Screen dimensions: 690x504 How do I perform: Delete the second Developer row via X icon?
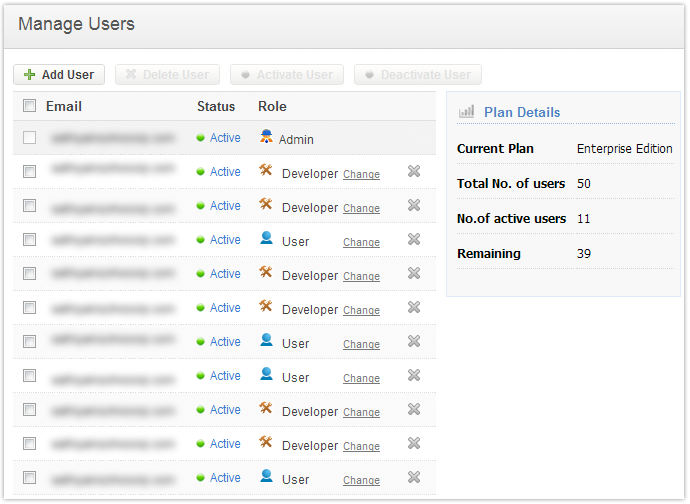pyautogui.click(x=414, y=205)
